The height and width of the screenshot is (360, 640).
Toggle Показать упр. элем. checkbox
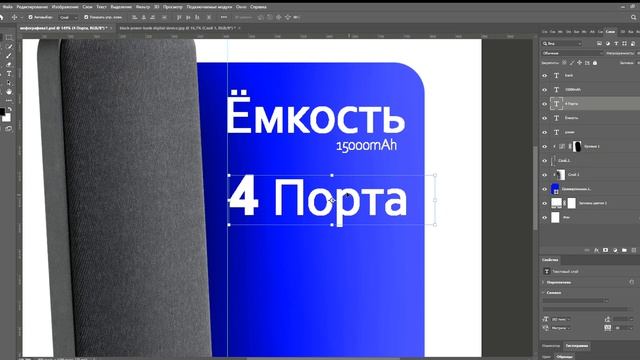(86, 17)
